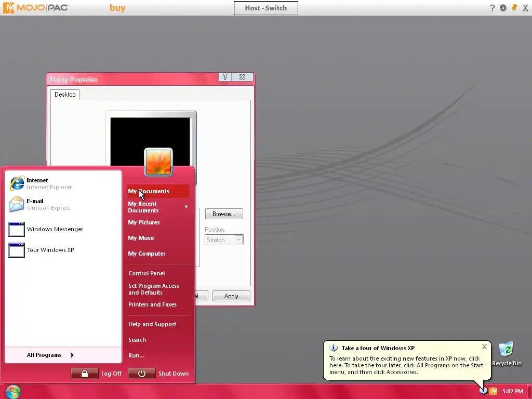
Task: Click the tour tray icon in taskbar
Action: 483,391
